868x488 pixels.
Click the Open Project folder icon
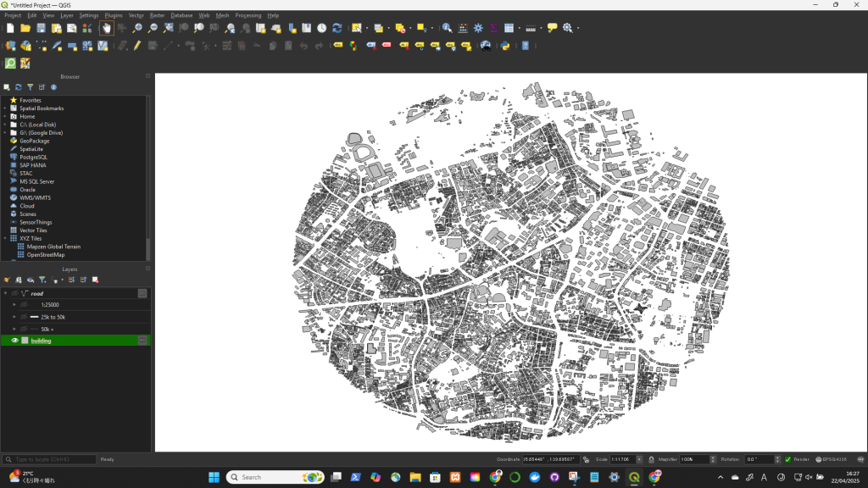point(25,28)
